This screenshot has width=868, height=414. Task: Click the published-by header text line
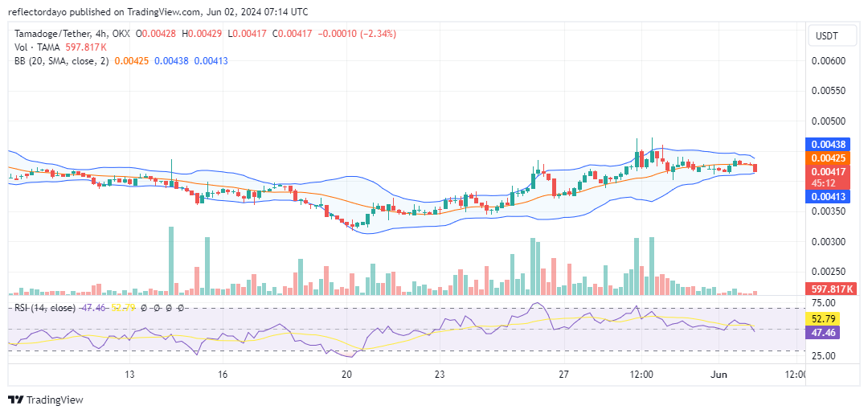[158, 11]
